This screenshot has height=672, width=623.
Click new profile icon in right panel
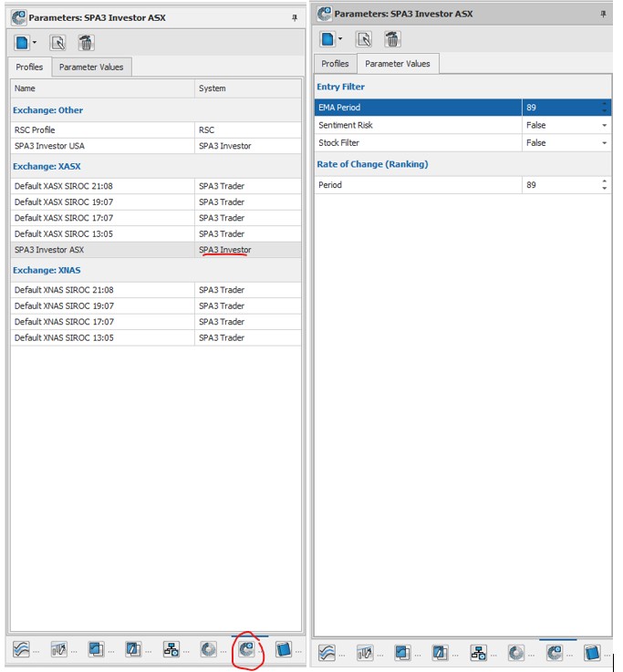coord(327,39)
